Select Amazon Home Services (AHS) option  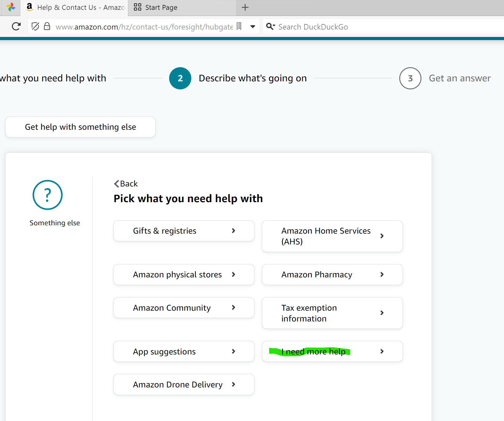click(332, 236)
